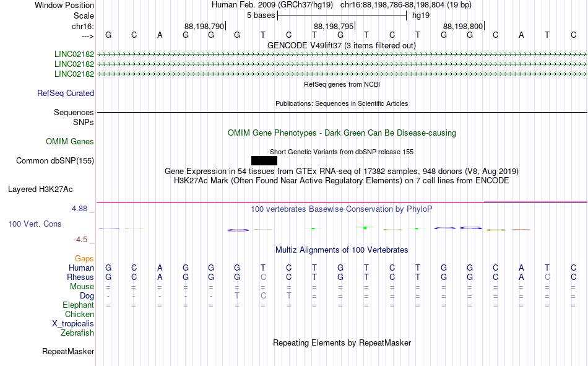Click the Common dbSNP(155) track label
Screen dimensions: 588x366
tap(55, 160)
